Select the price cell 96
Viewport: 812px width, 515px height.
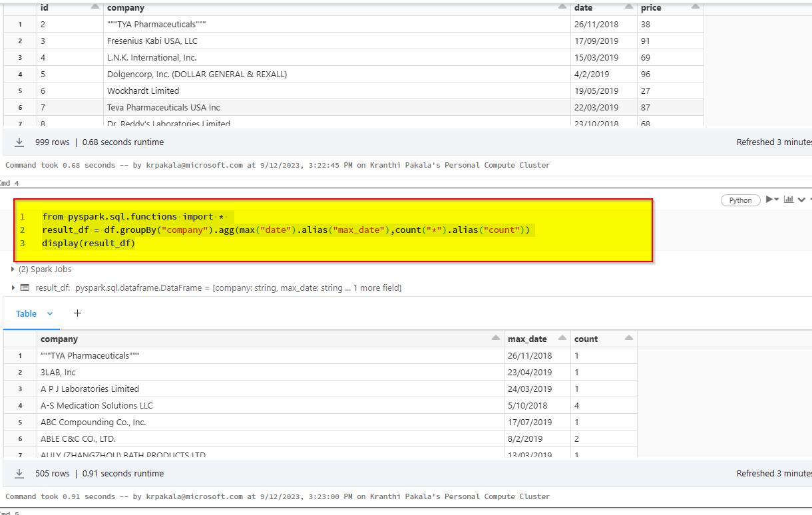(x=670, y=74)
